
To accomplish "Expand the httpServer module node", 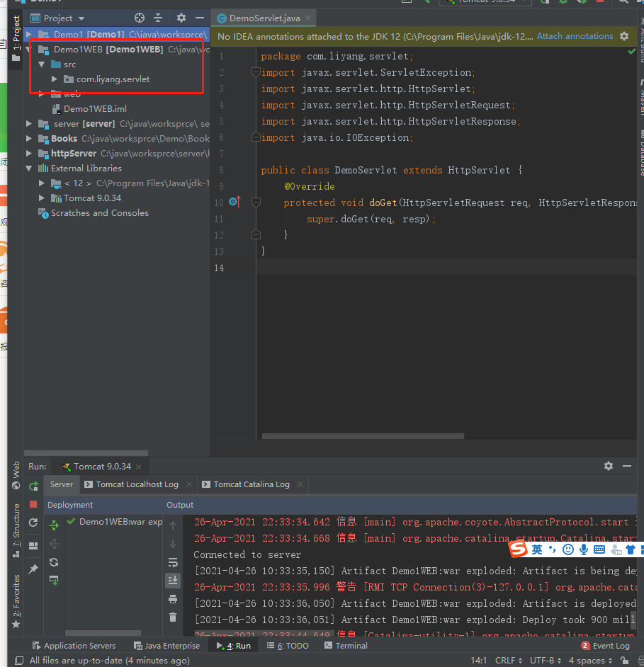I will point(29,154).
